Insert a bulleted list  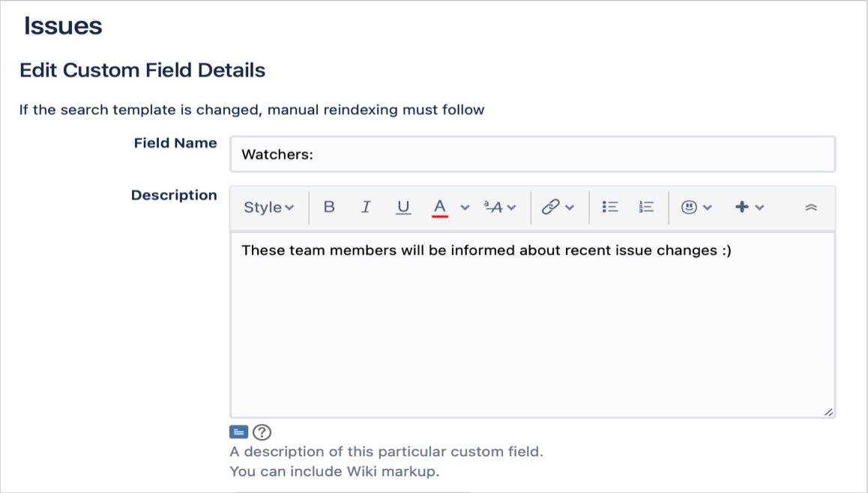pyautogui.click(x=610, y=207)
